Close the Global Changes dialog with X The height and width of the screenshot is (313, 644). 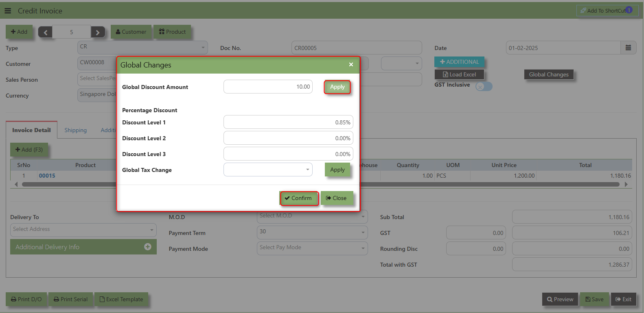point(351,65)
